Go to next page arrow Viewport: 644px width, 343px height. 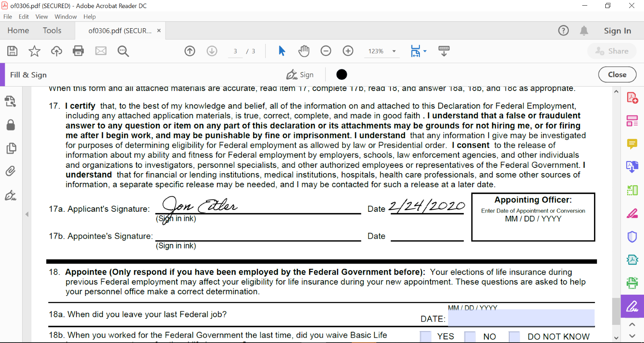point(212,51)
